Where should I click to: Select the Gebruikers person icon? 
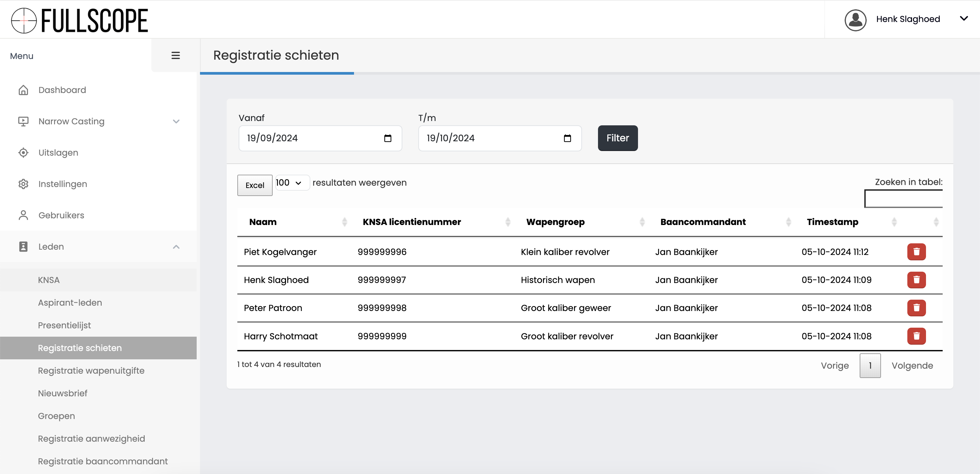(23, 215)
